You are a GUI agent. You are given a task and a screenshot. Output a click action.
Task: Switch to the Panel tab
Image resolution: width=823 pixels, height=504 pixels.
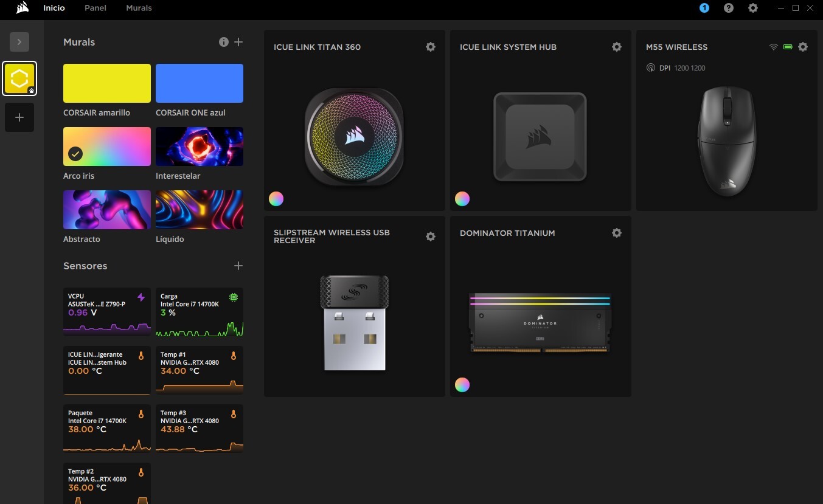point(95,8)
